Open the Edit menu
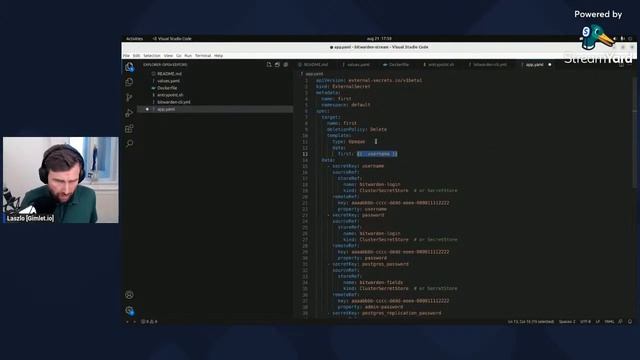Screen dimensions: 640x360 (x=136, y=56)
